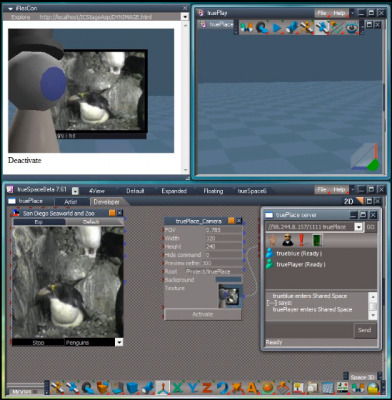Open the iRedCon address bar dropdown arrow
392x400 pixels.
click(185, 16)
